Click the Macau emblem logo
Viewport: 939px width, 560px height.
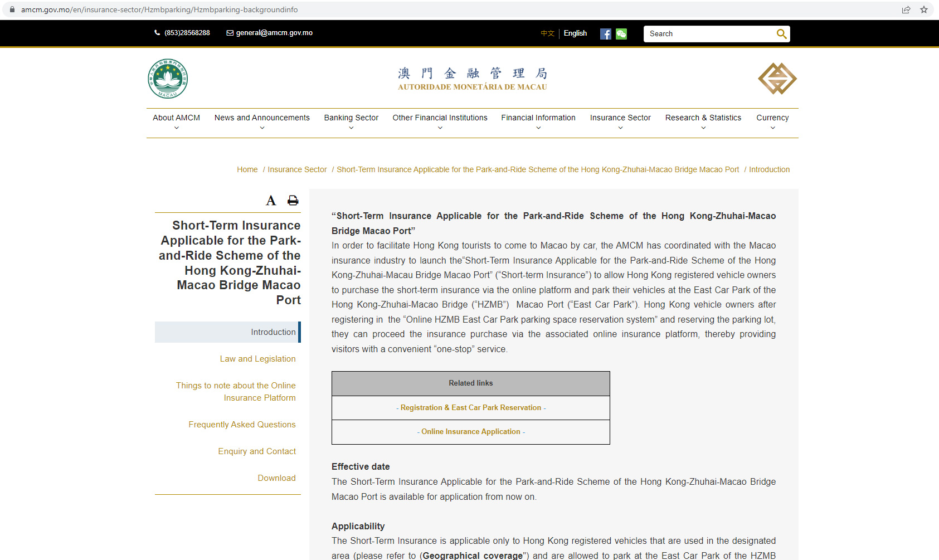tap(168, 79)
